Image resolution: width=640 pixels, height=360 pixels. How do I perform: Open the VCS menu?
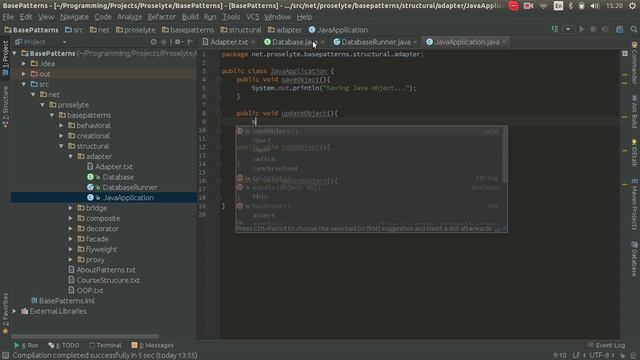pyautogui.click(x=252, y=17)
